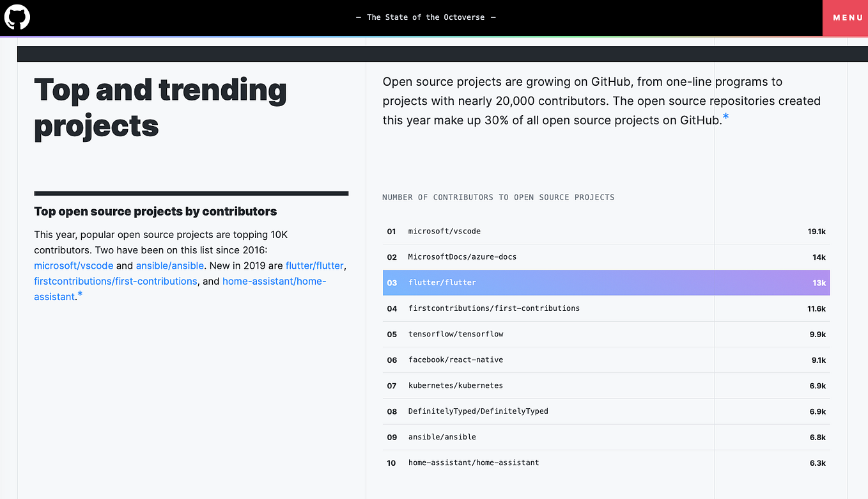Click the DefinitelyTyped/DefinitelyTyped row

[605, 411]
